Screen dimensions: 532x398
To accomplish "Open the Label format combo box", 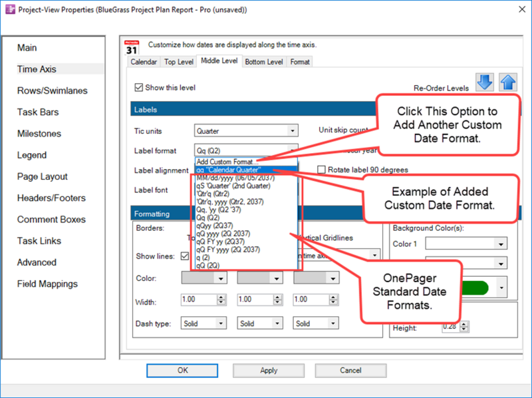I will (x=246, y=150).
